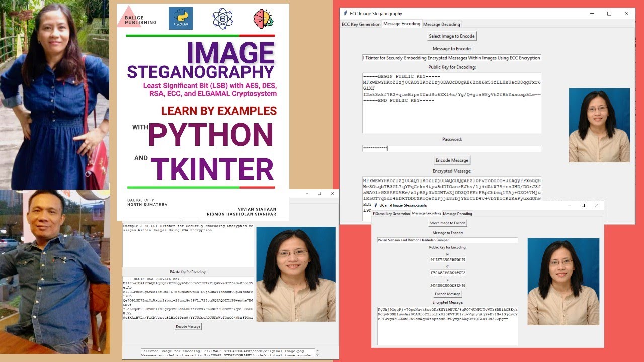This screenshot has height=362, width=644.
Task: Click Decode Message button in RSA window
Action: (x=188, y=326)
